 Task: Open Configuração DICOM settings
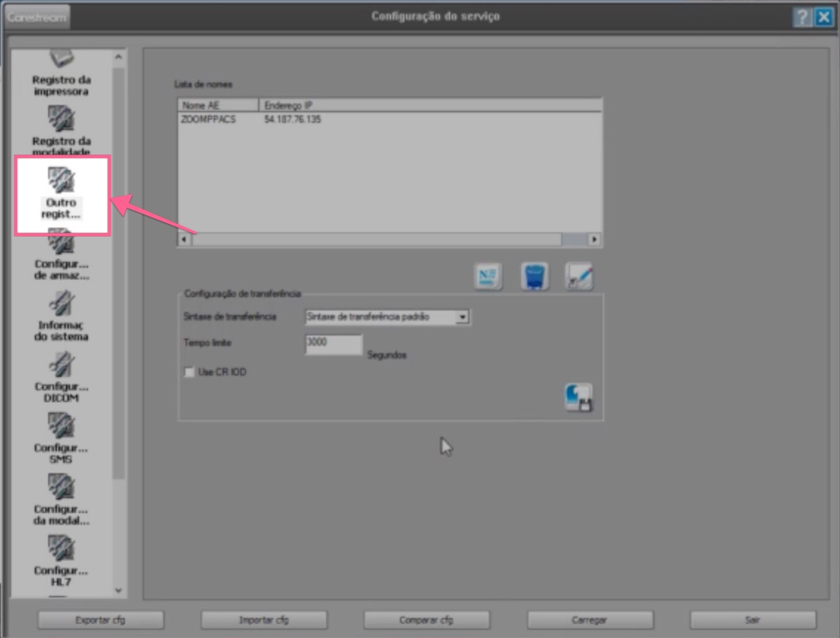(61, 377)
